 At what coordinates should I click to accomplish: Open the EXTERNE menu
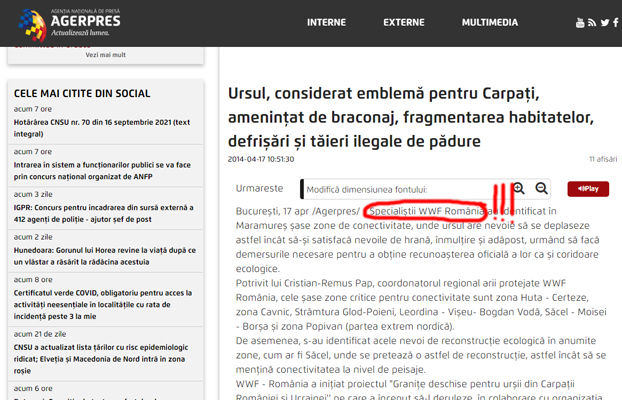(x=404, y=22)
